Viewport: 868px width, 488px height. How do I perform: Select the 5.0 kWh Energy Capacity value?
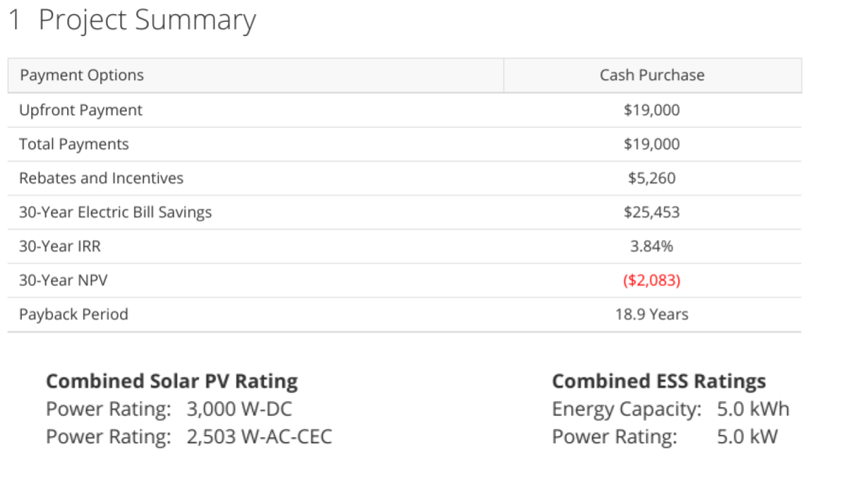click(x=753, y=409)
